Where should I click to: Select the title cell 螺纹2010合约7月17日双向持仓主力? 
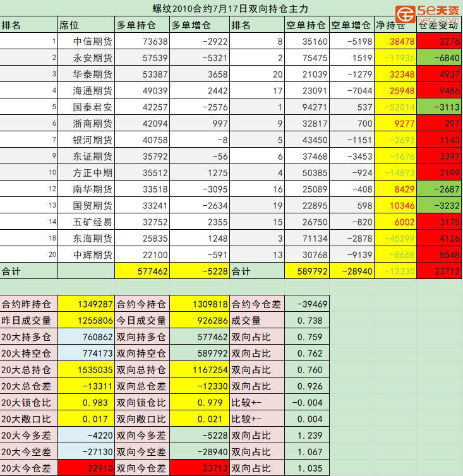[x=231, y=8]
